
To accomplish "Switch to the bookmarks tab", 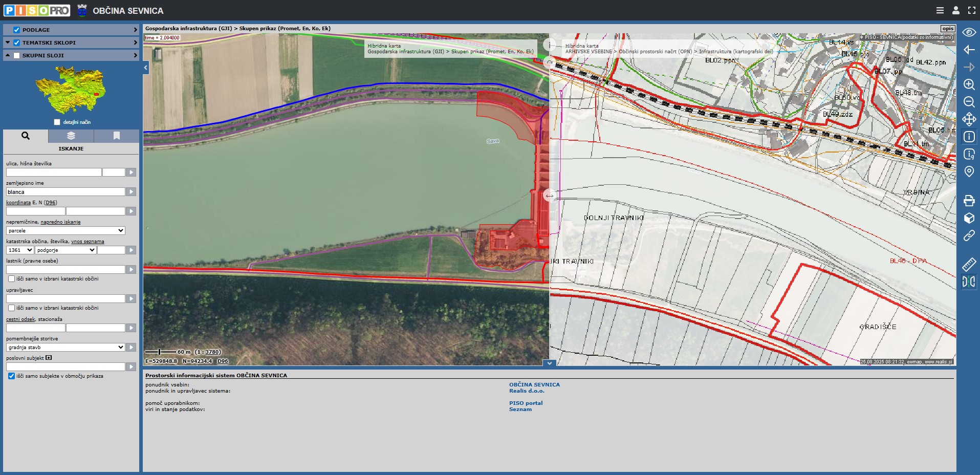I will coord(116,136).
